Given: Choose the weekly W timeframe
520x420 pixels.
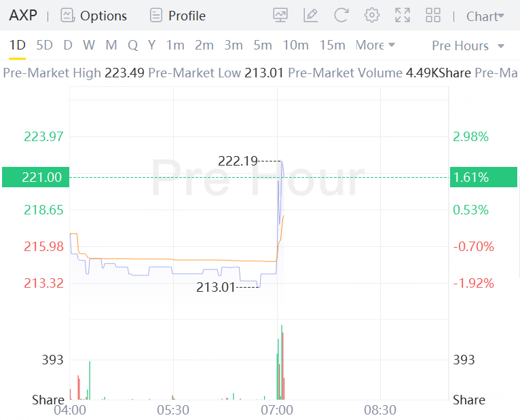Looking at the screenshot, I should [x=89, y=45].
